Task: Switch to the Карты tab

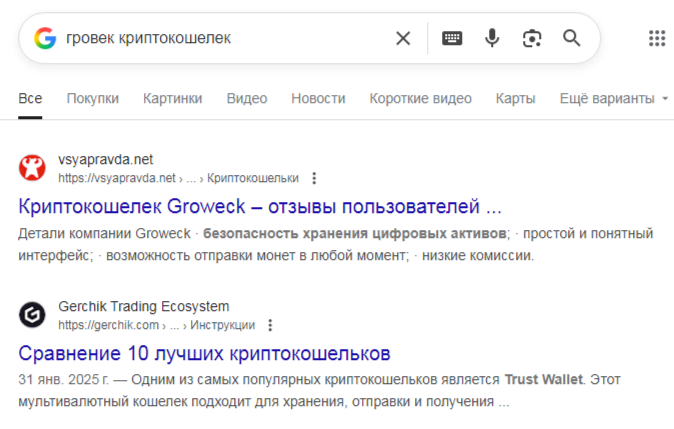Action: point(515,98)
